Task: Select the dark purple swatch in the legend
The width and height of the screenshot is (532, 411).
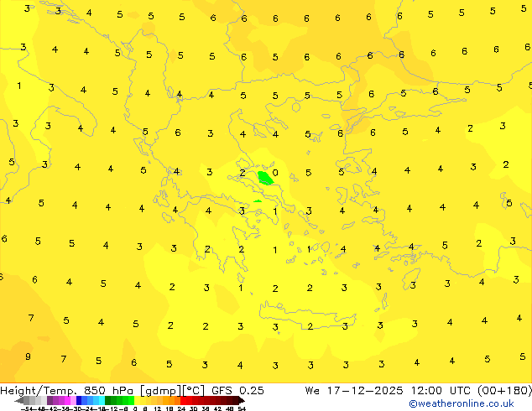Action: click(50, 400)
